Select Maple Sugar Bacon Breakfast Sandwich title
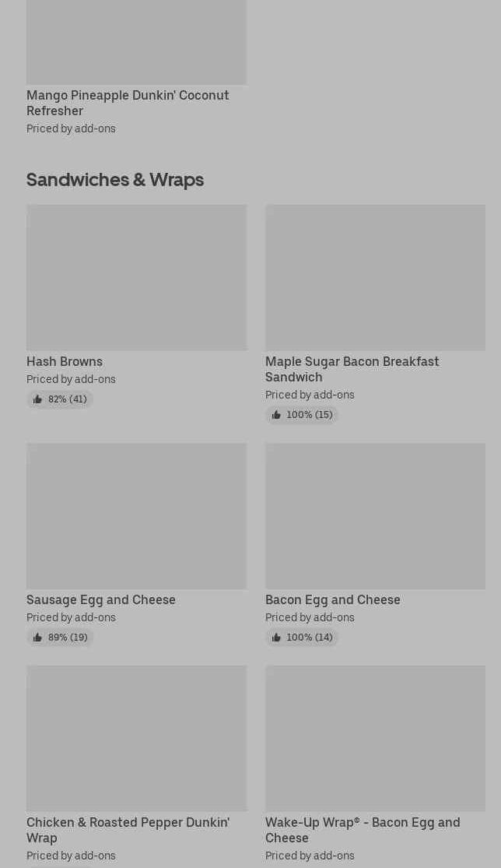Screen dimensions: 501x868 (352, 369)
